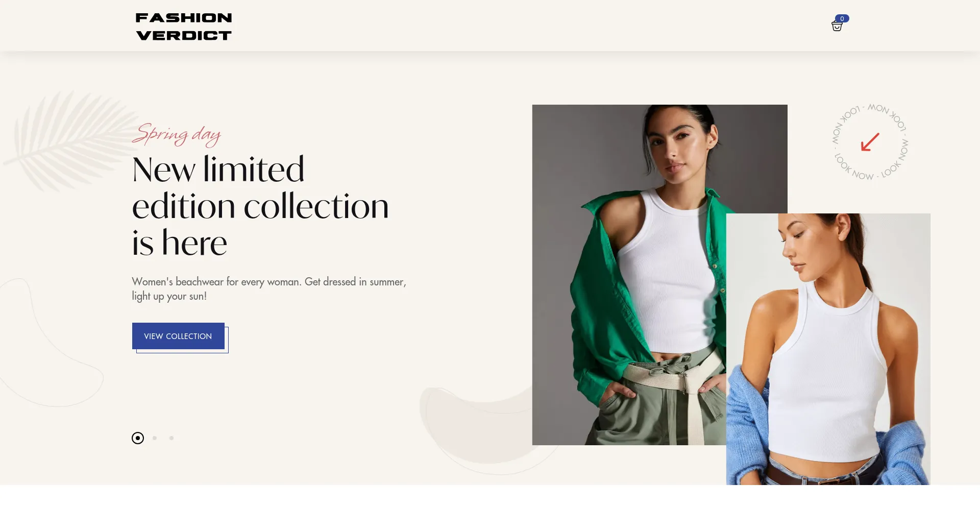The width and height of the screenshot is (980, 507).
Task: Click the word FASHION in the logo
Action: click(x=184, y=18)
